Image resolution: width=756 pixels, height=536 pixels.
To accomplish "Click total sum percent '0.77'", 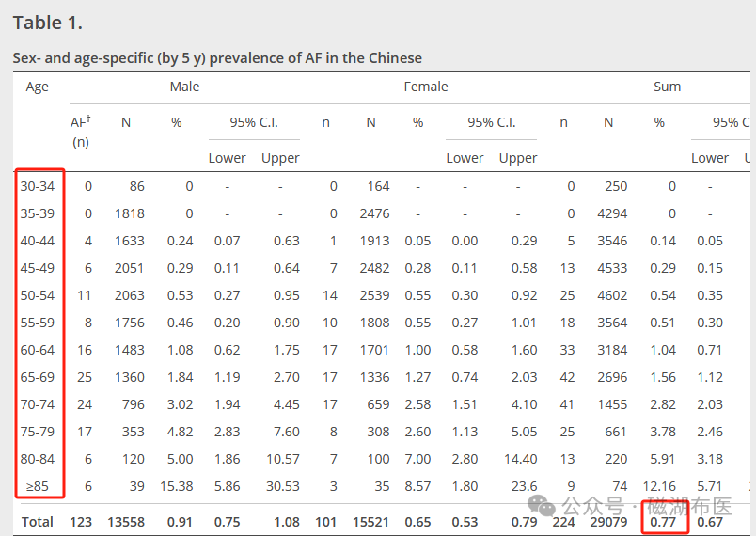I will pyautogui.click(x=663, y=522).
